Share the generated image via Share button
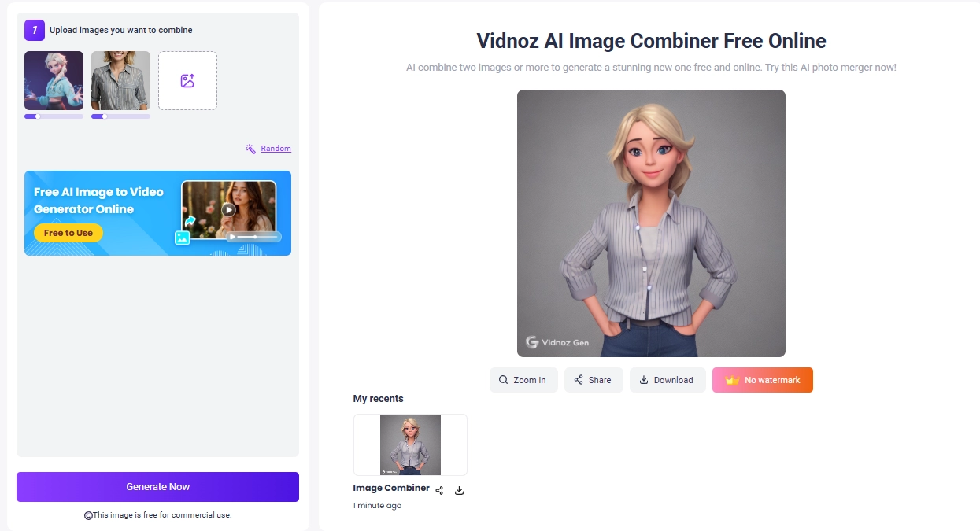Screen dimensions: 980x531 coord(593,380)
